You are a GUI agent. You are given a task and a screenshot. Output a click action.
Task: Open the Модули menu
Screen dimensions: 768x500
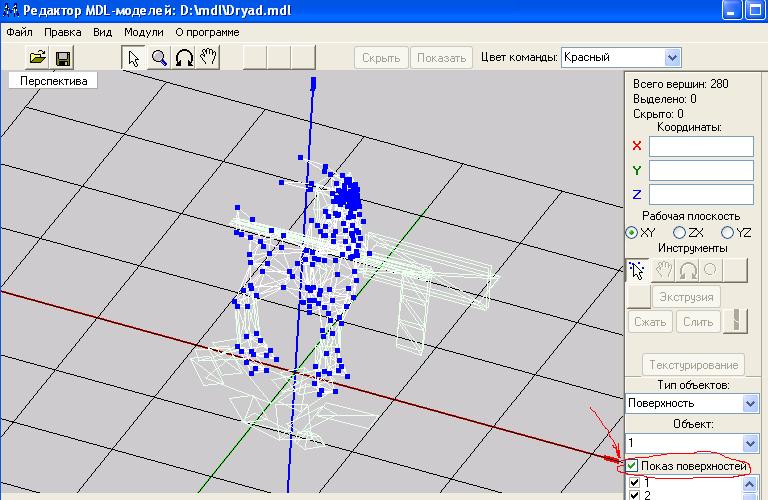pyautogui.click(x=144, y=32)
